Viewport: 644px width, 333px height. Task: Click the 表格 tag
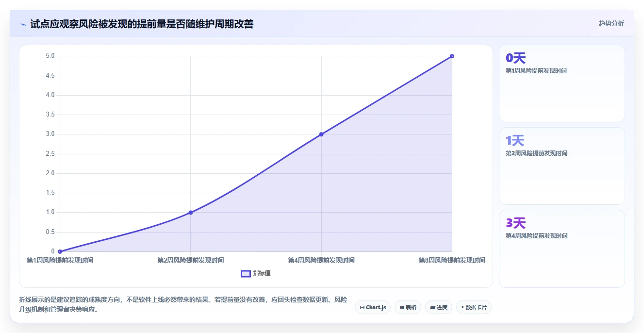[x=408, y=307]
